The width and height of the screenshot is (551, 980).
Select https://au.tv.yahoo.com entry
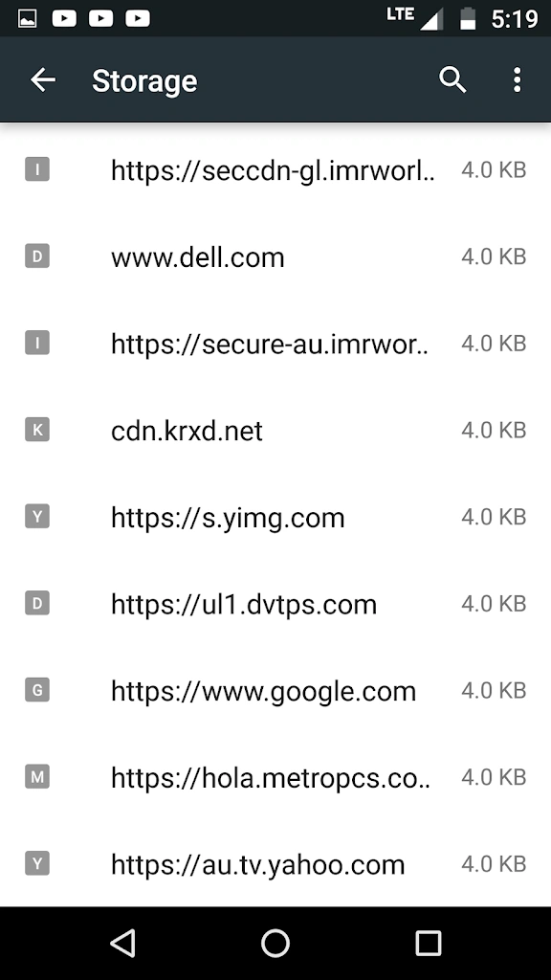tap(275, 864)
